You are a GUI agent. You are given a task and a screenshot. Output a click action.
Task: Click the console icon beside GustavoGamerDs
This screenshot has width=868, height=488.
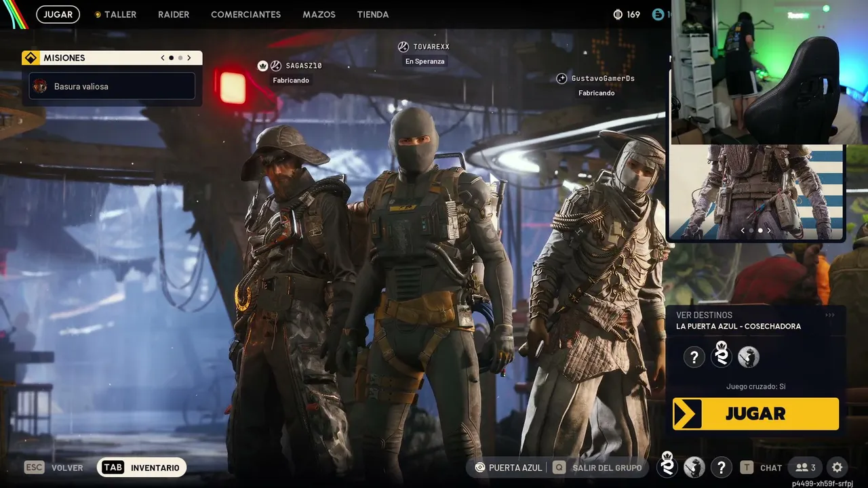pyautogui.click(x=561, y=79)
